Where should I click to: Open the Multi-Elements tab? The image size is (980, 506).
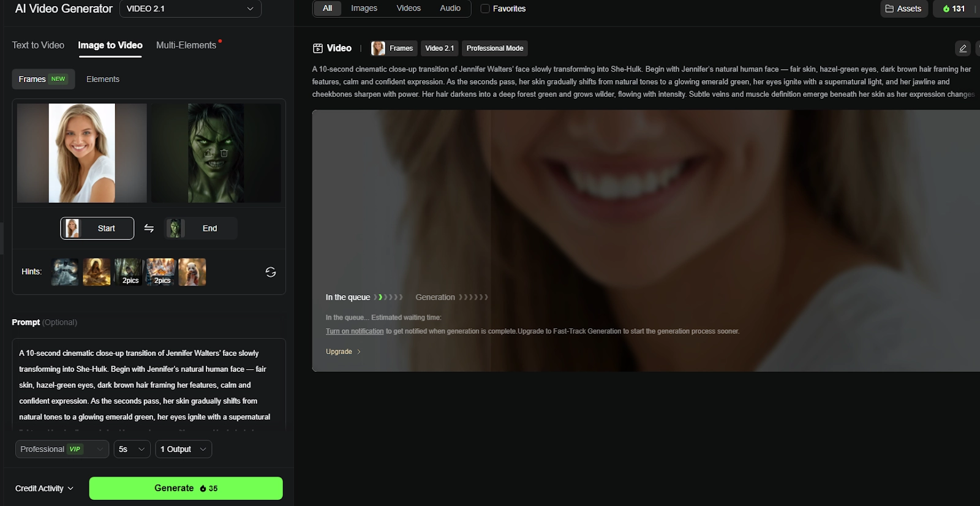tap(186, 45)
